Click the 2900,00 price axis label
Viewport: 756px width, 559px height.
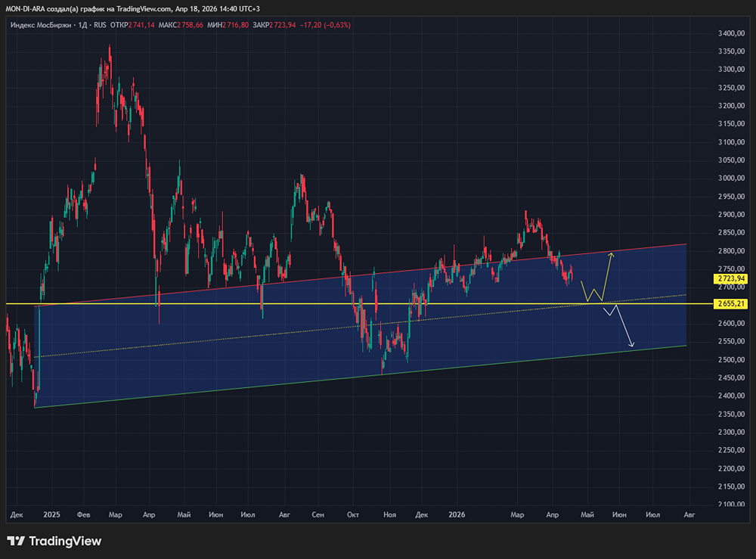(x=731, y=215)
